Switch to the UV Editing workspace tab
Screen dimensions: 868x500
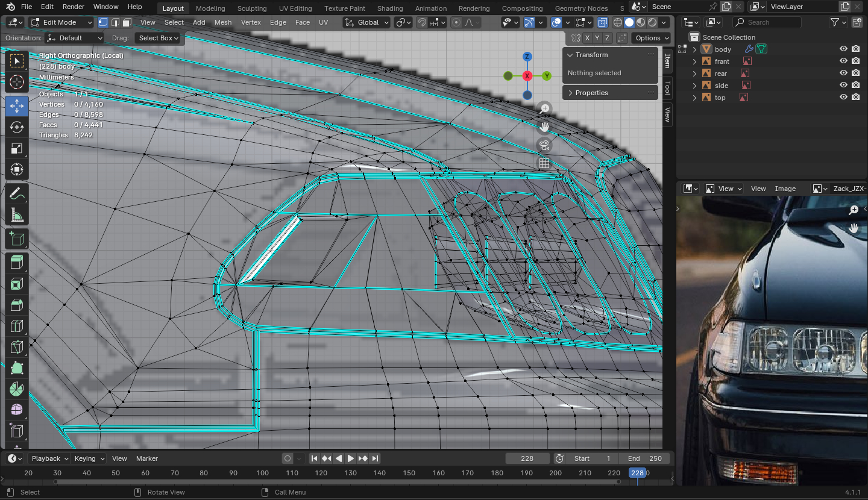[295, 8]
